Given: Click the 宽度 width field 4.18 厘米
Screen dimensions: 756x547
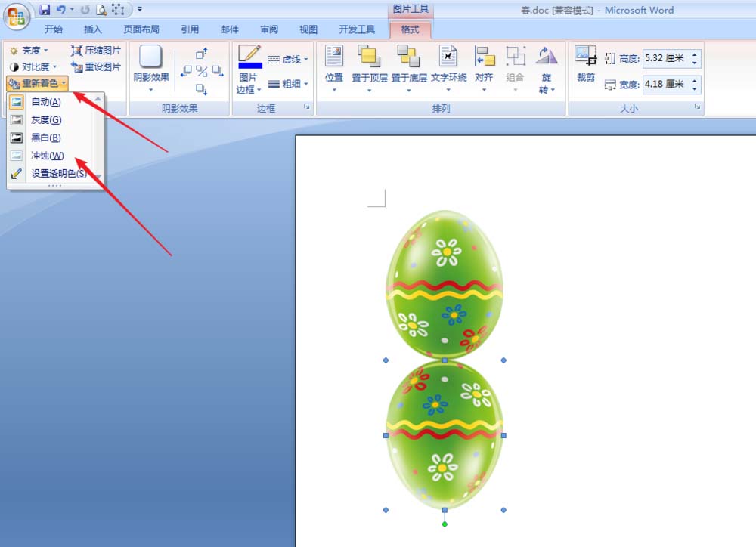Looking at the screenshot, I should (666, 85).
